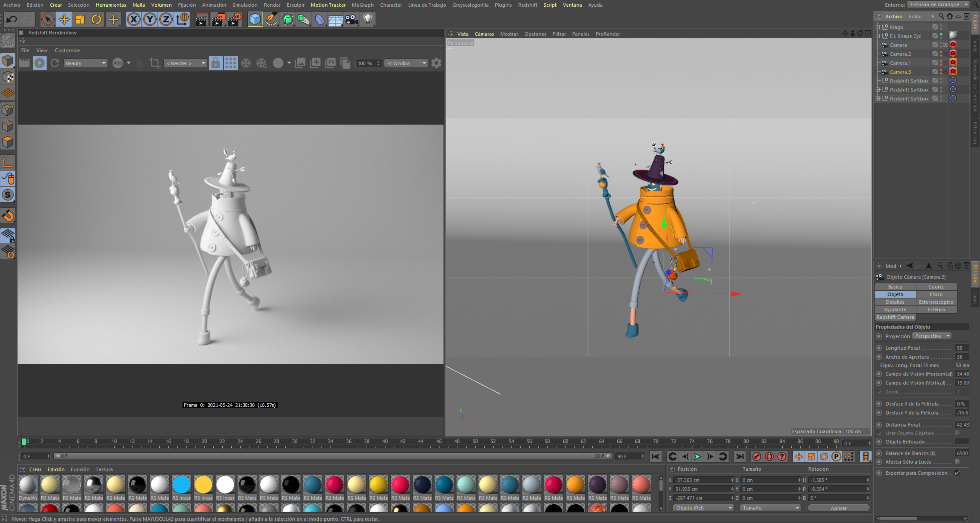Toggle Exportar para Composición checkbox
The height and width of the screenshot is (523, 980).
coord(957,473)
